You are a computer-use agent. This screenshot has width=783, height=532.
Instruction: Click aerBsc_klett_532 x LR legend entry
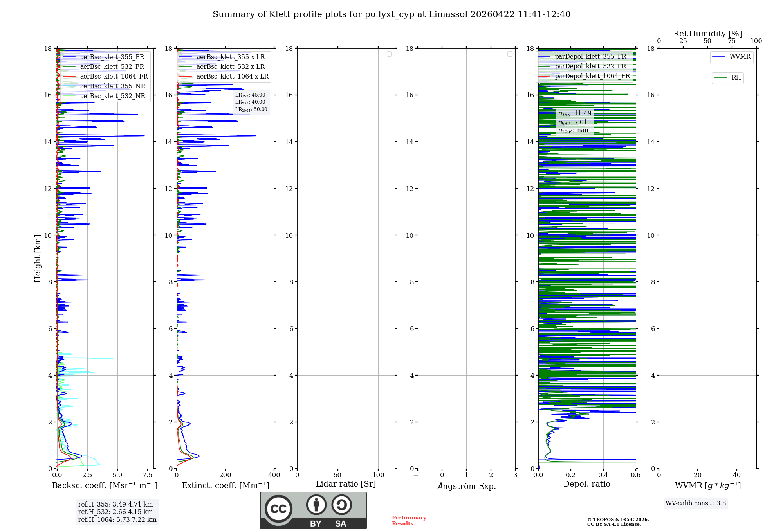(230, 67)
